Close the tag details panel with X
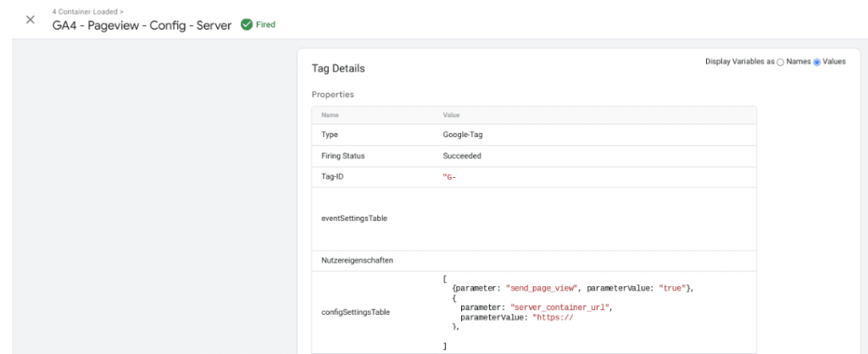Screen dimensions: 868x354 coord(31,20)
